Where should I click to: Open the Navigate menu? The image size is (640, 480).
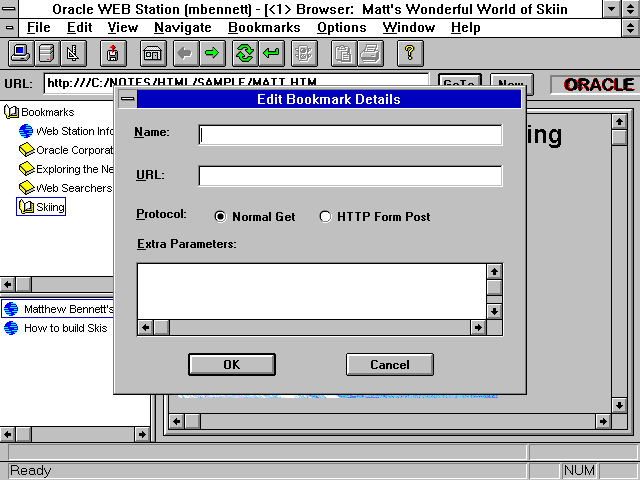(183, 27)
